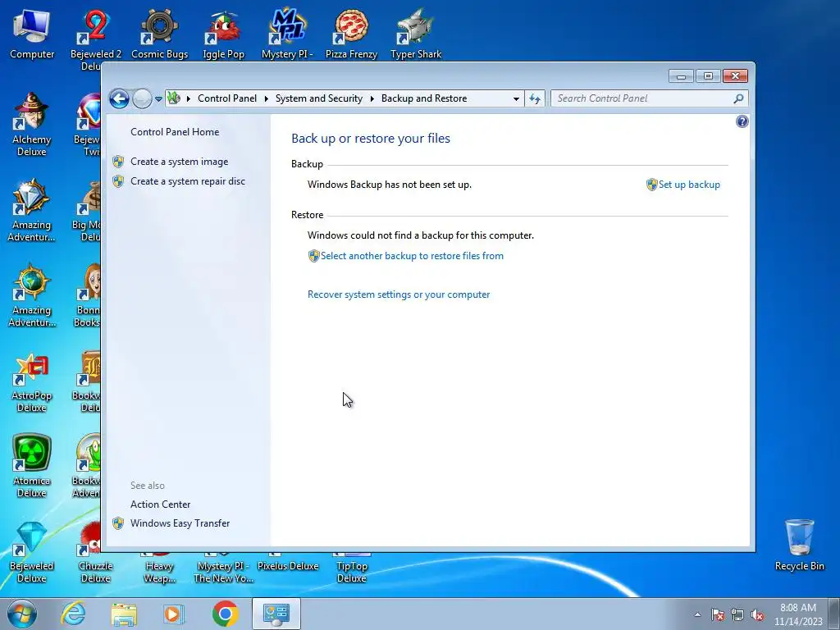Select the Atomica Deluxe desktop shortcut

[x=32, y=467]
